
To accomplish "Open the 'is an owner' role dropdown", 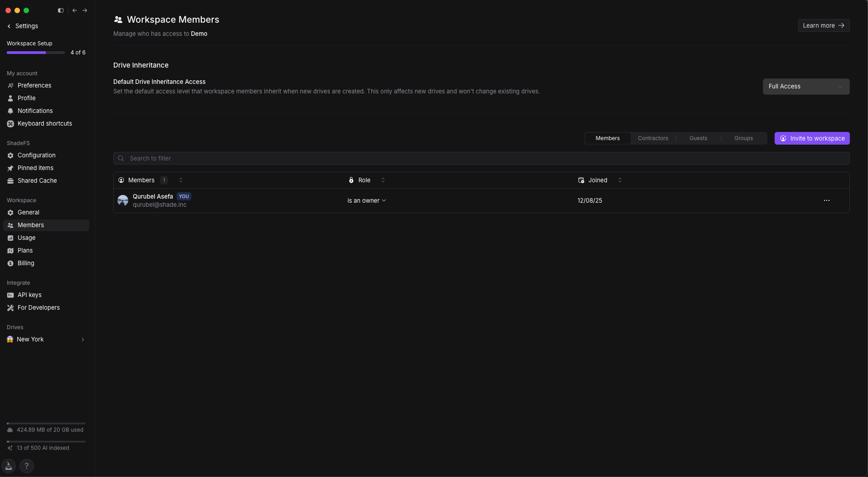I will pos(367,200).
